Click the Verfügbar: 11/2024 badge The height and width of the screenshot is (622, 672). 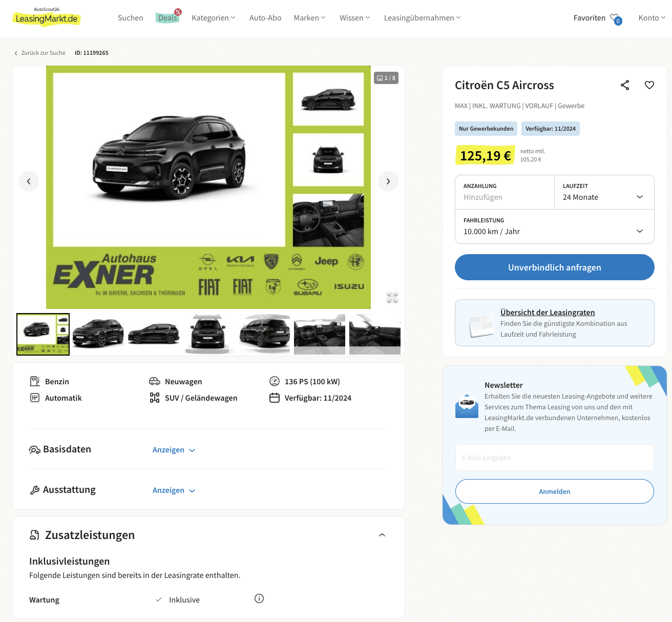pos(551,129)
